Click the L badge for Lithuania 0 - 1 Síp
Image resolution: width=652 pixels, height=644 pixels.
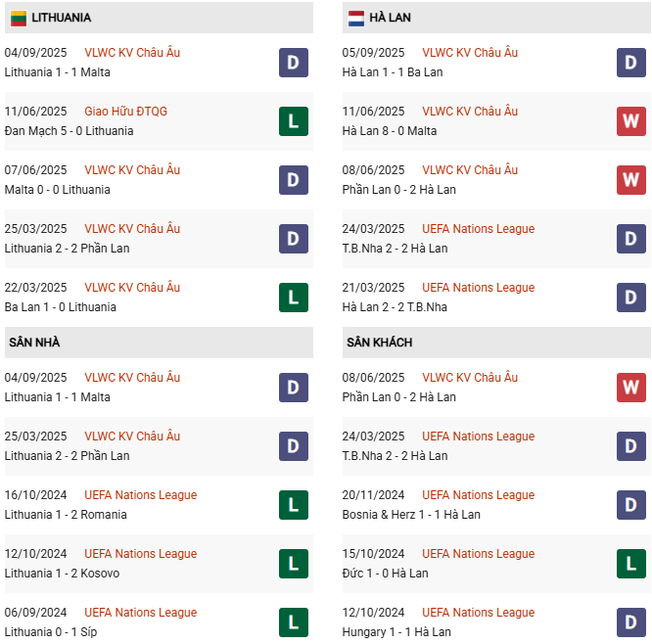(293, 622)
